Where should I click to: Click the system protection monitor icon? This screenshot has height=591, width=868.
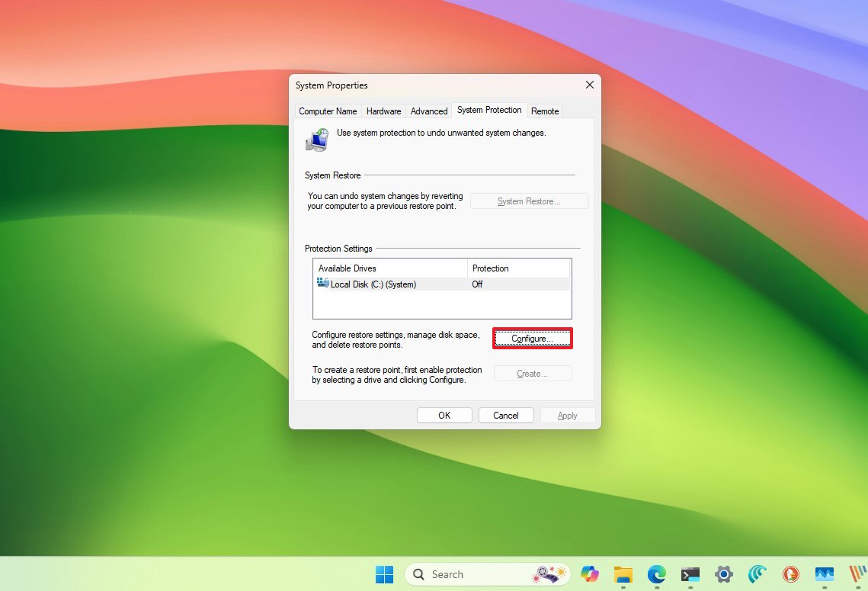pos(316,140)
